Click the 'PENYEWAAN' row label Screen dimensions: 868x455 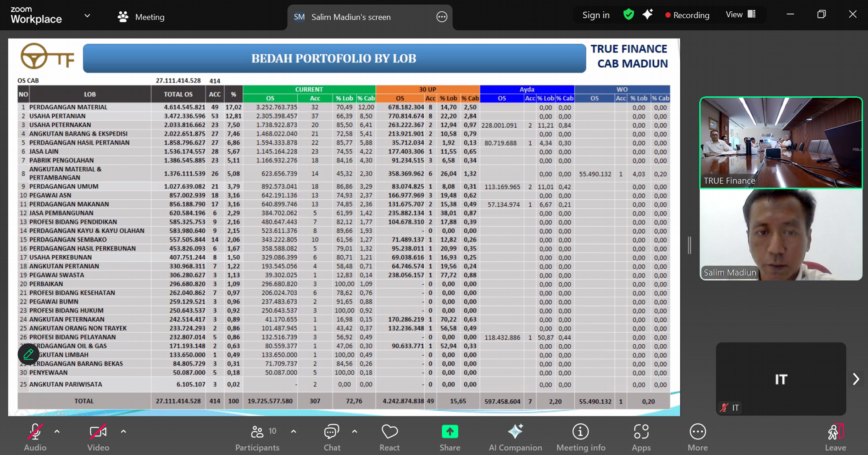point(48,373)
